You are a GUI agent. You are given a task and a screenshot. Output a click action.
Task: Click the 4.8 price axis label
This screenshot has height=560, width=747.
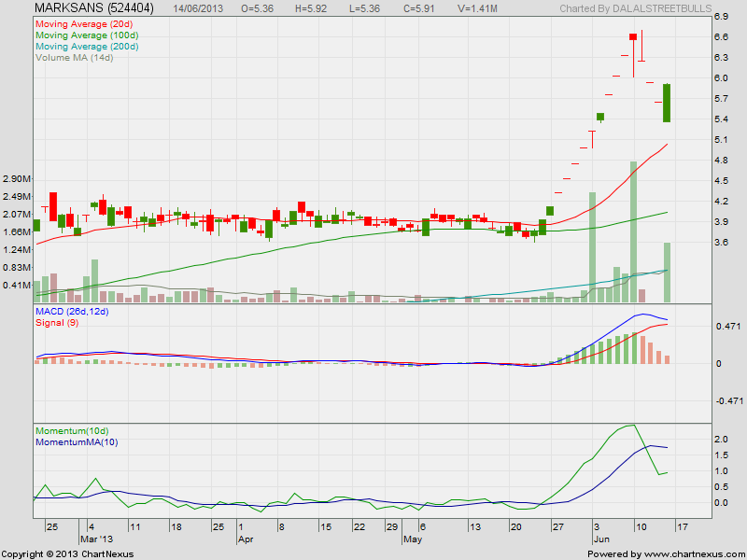tap(721, 161)
